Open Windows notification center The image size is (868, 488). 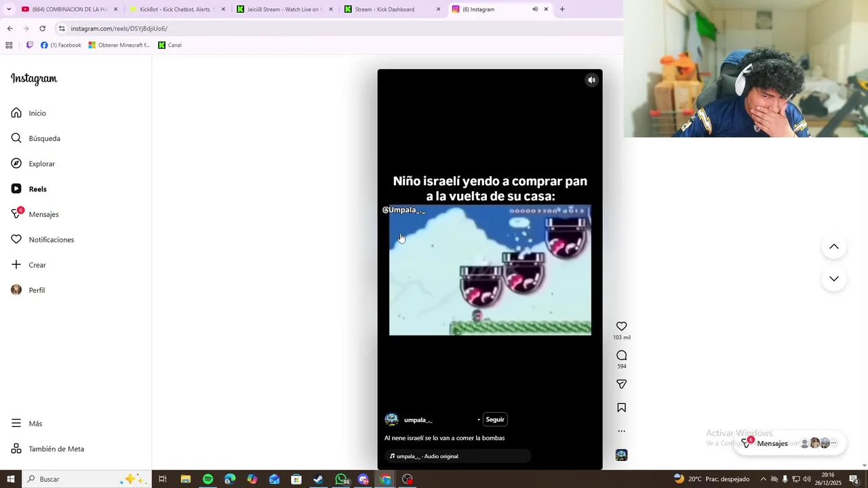(854, 479)
